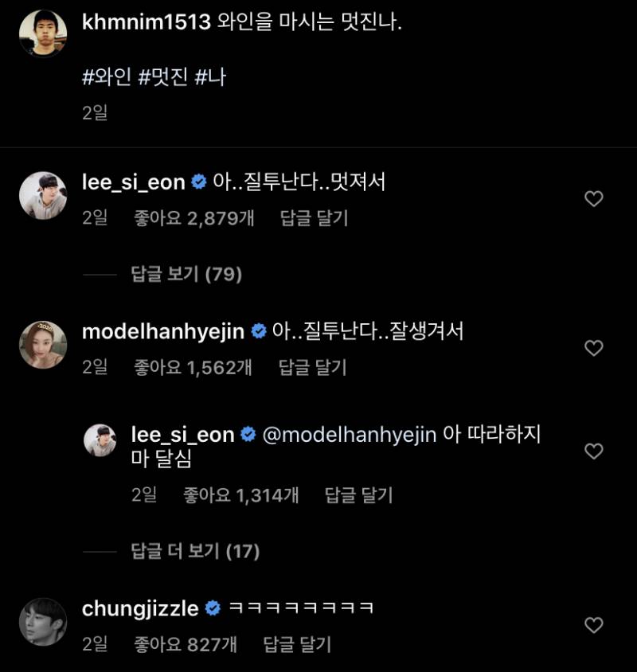Like modelhanhyejin's comment with the heart

(x=594, y=348)
